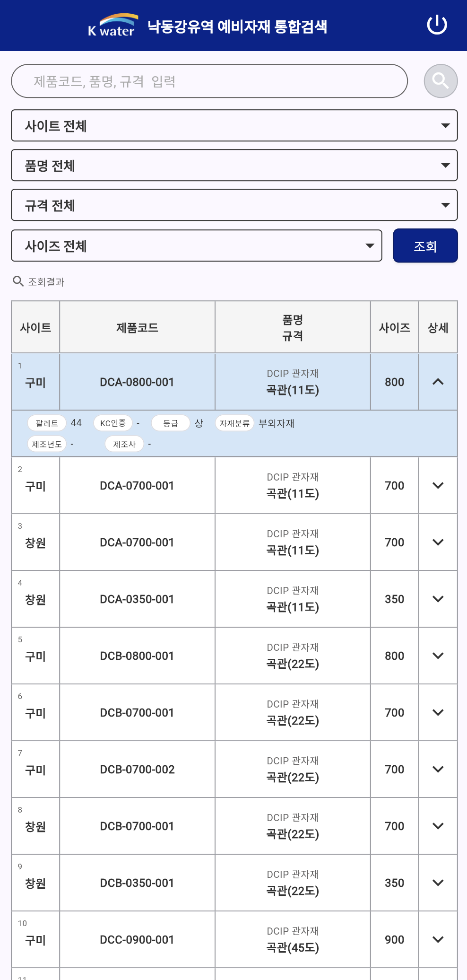This screenshot has width=467, height=980.
Task: Click the 사이트 column header
Action: click(35, 327)
